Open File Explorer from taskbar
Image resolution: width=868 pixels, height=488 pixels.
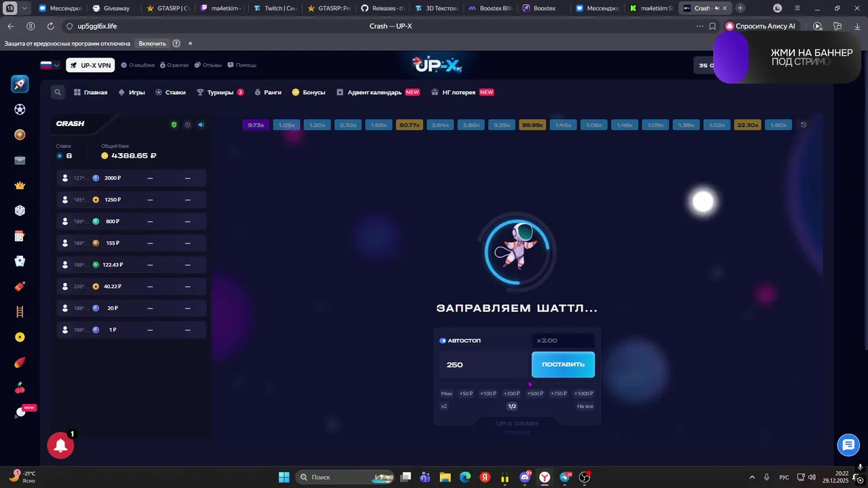(x=446, y=477)
